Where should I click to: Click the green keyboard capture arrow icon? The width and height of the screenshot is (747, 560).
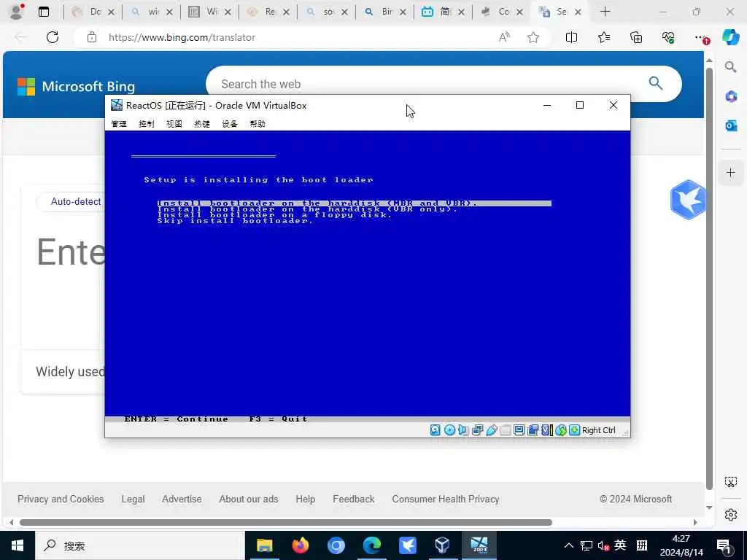575,430
